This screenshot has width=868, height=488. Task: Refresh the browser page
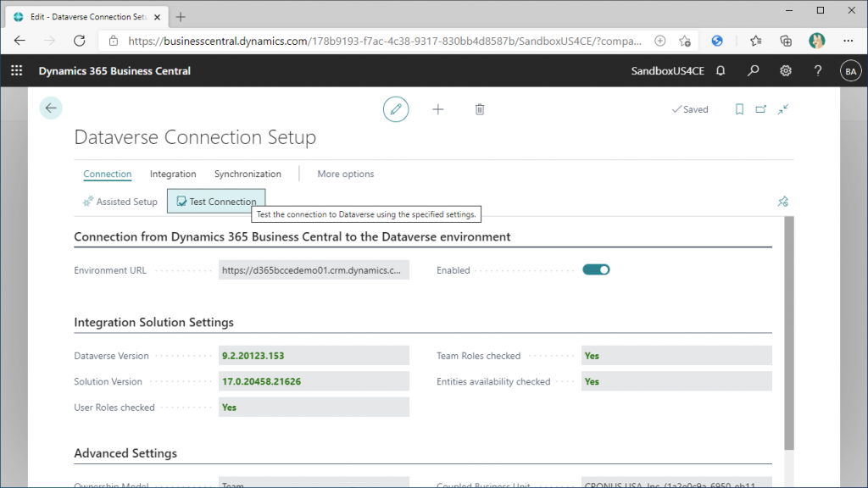coord(80,41)
